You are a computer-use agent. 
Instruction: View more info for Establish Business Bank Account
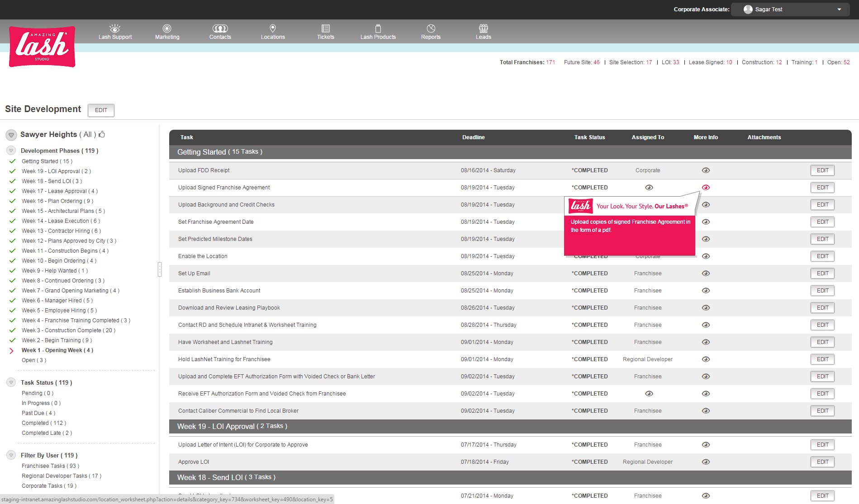click(706, 291)
